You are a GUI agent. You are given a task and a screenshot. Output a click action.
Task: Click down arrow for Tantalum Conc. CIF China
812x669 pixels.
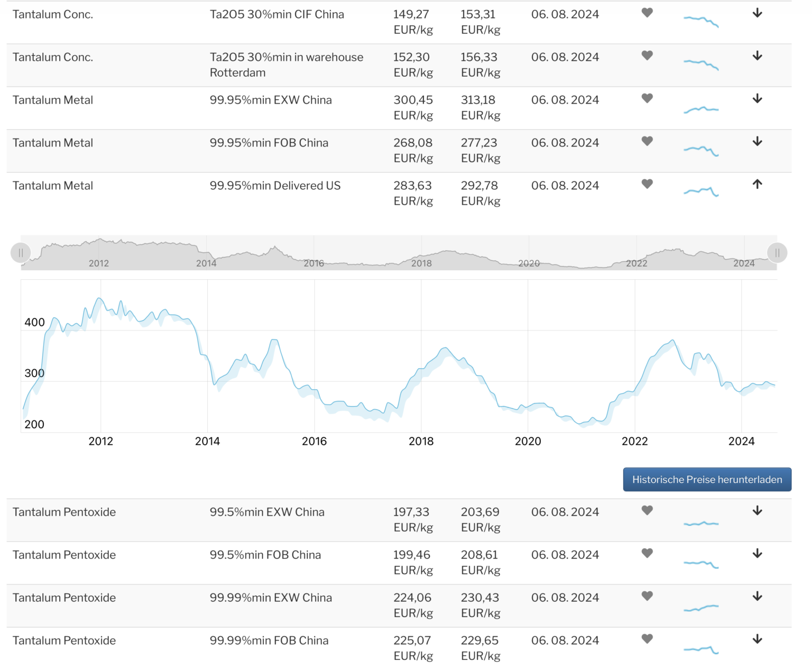point(757,13)
